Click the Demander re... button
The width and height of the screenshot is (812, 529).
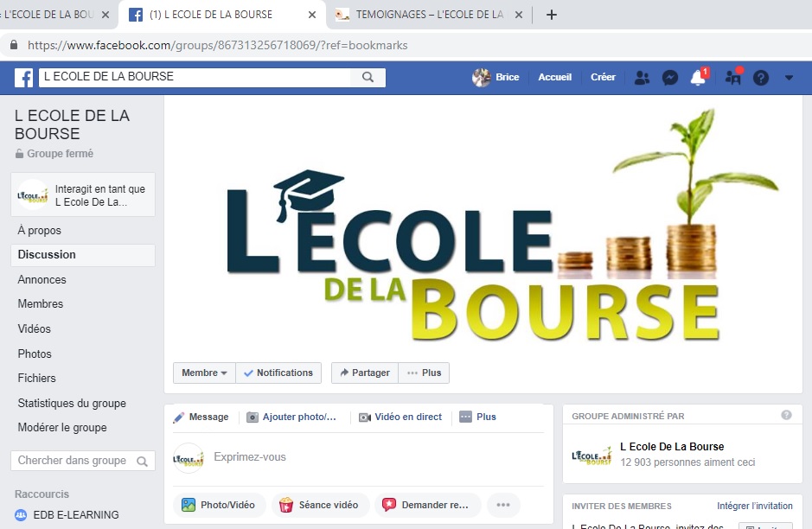[x=426, y=505]
